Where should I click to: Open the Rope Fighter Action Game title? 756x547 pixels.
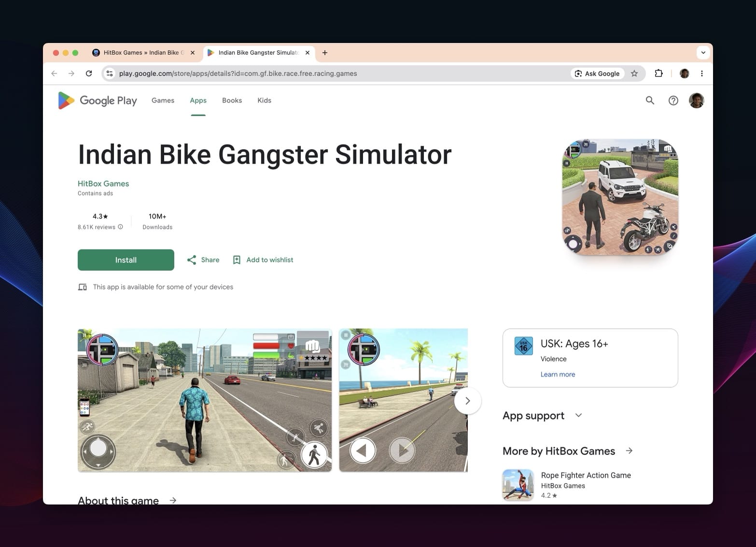(586, 475)
